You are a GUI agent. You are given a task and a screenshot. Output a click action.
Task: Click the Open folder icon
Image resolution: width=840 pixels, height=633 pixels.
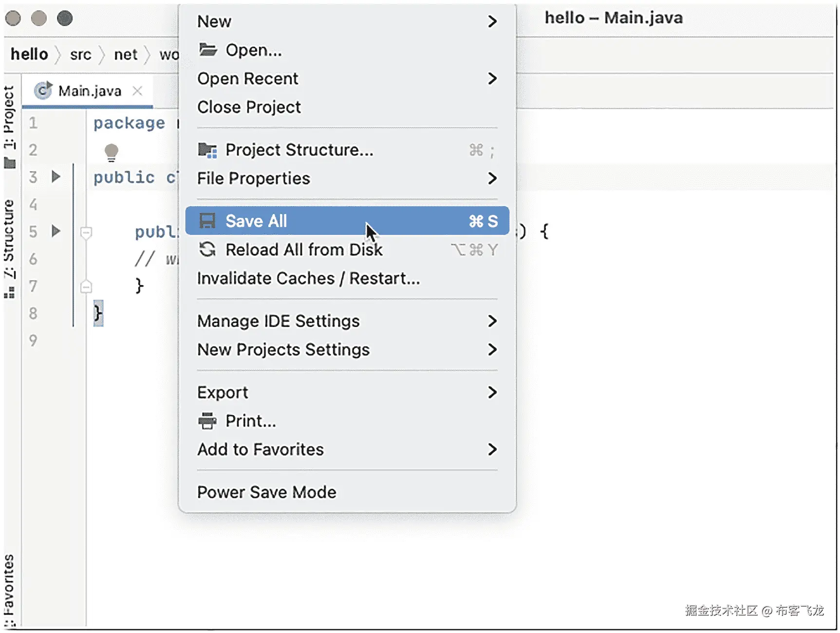click(208, 50)
